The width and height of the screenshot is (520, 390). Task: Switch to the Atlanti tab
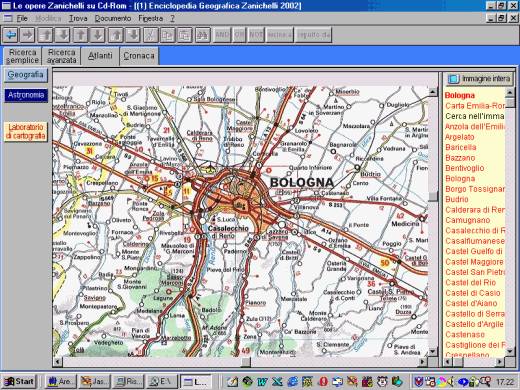tap(100, 56)
